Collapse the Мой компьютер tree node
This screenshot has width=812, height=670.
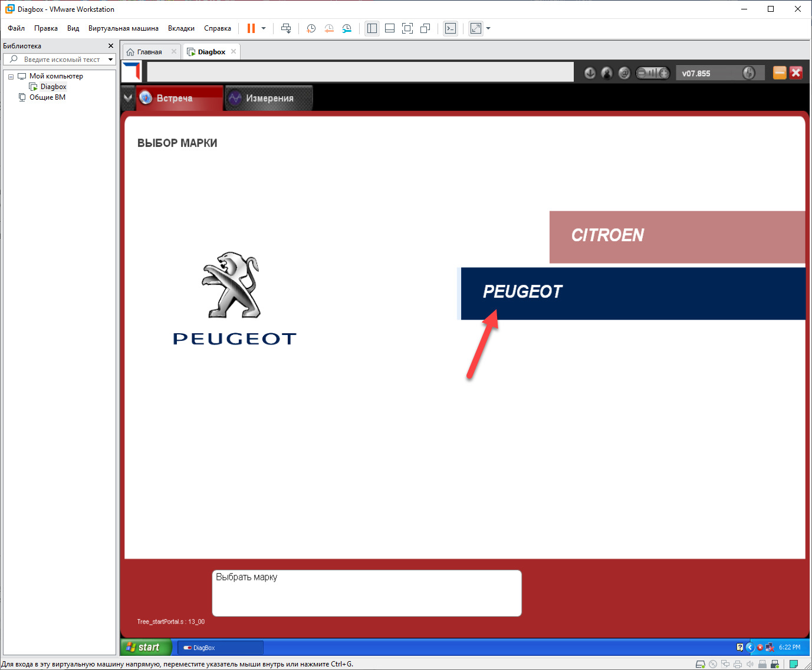[x=11, y=77]
